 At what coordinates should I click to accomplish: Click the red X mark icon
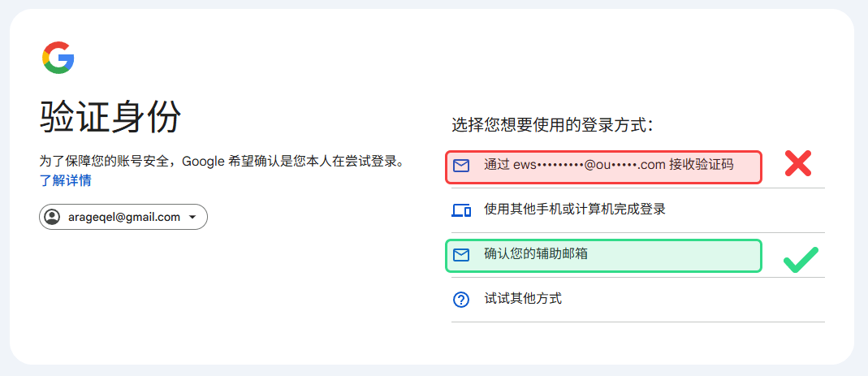click(x=798, y=164)
